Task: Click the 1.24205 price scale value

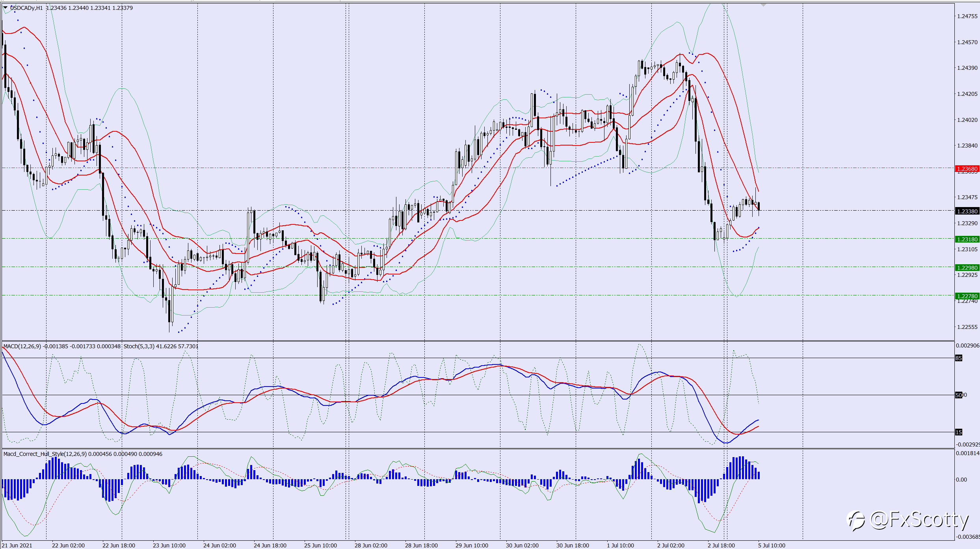Action: point(967,94)
